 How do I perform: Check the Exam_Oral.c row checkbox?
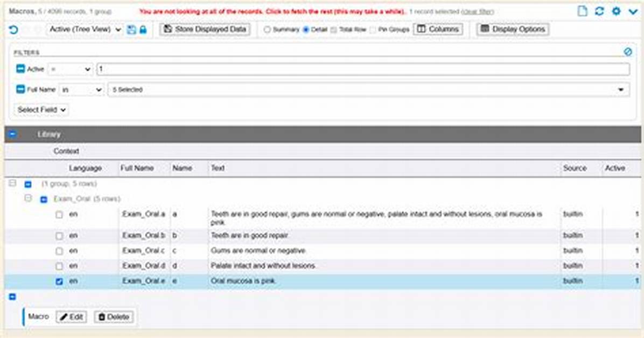point(59,251)
